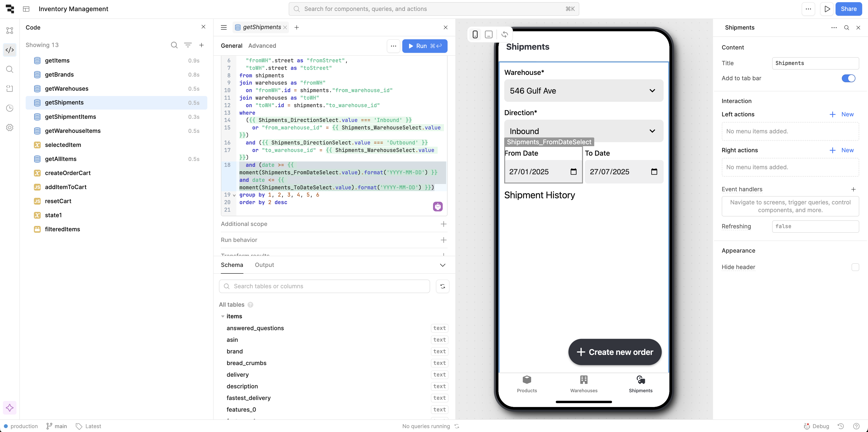This screenshot has width=868, height=432.
Task: Click the AI assist robot icon in editor
Action: (x=438, y=206)
